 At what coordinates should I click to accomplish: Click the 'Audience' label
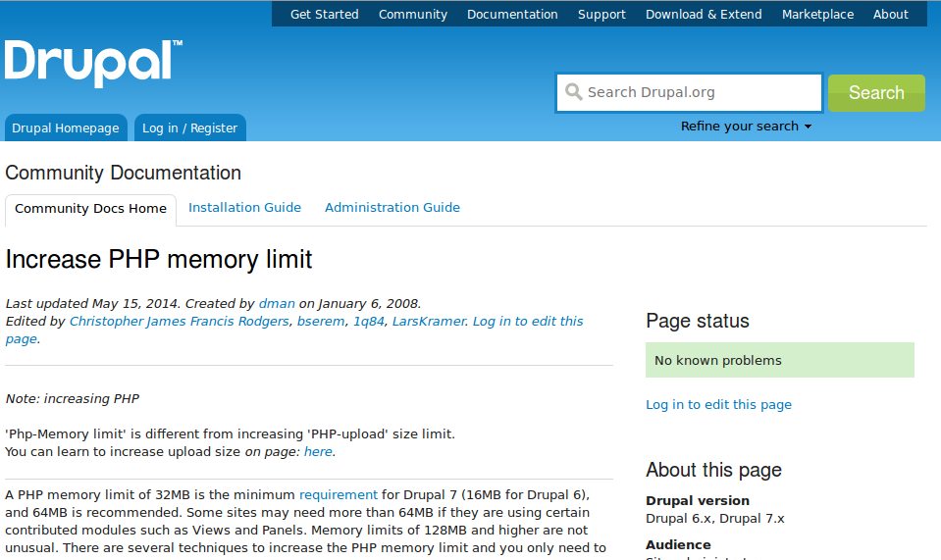[x=678, y=545]
